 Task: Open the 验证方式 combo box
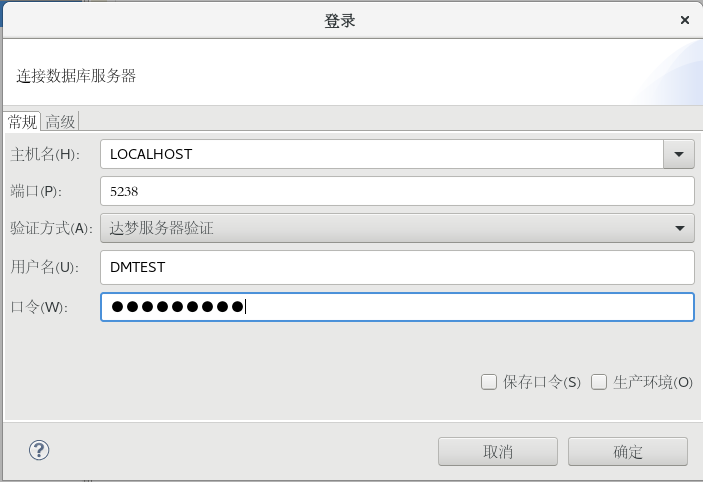[397, 228]
